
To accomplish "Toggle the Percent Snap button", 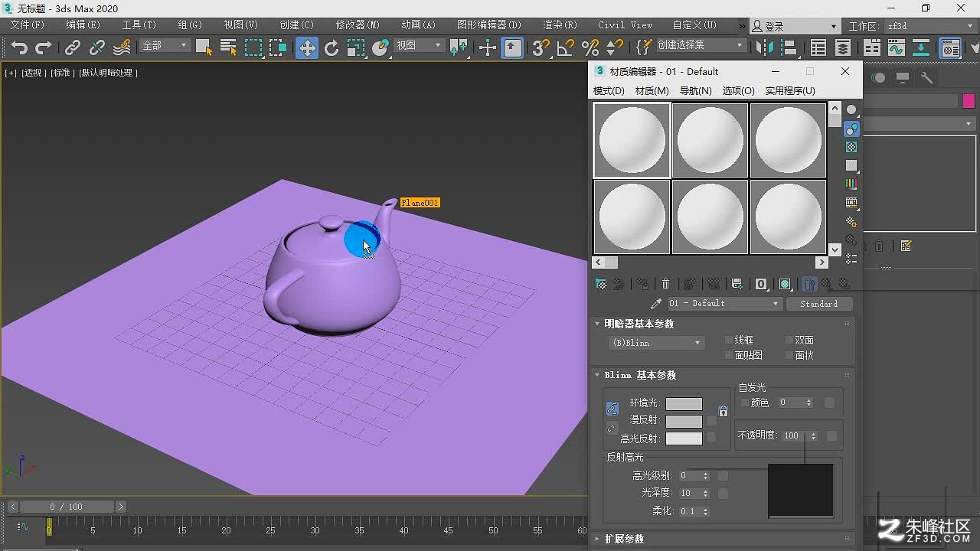I will click(x=590, y=48).
